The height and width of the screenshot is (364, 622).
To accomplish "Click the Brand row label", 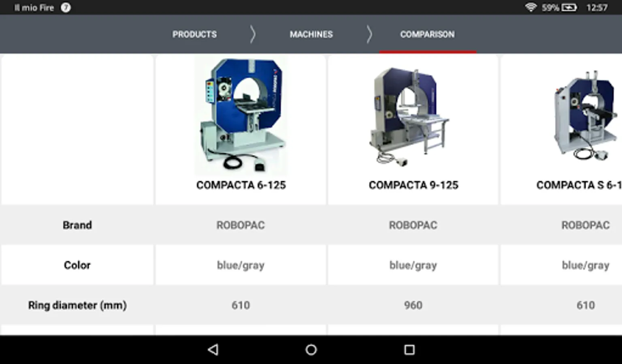I will coord(77,225).
